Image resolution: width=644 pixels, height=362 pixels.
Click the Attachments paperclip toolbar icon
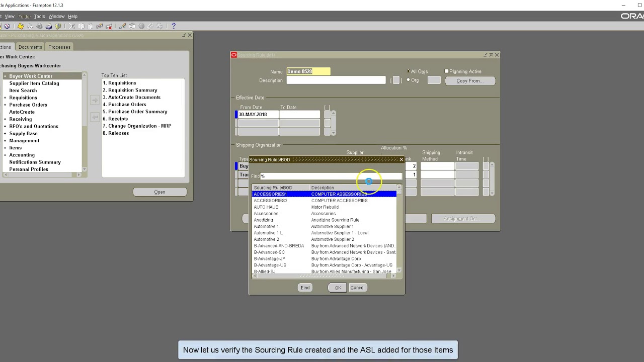150,26
